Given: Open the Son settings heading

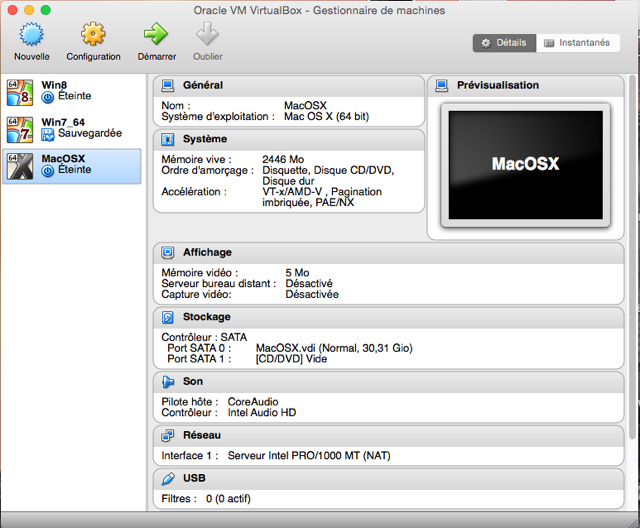Looking at the screenshot, I should 193,382.
